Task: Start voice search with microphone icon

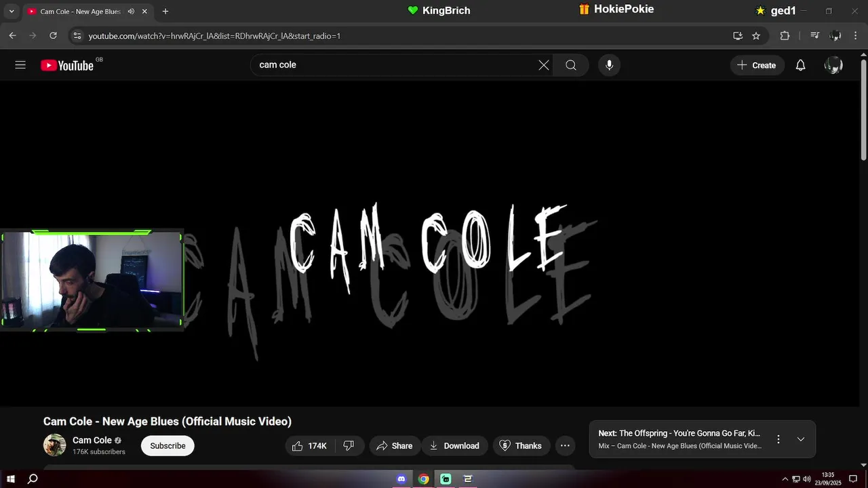Action: coord(609,65)
